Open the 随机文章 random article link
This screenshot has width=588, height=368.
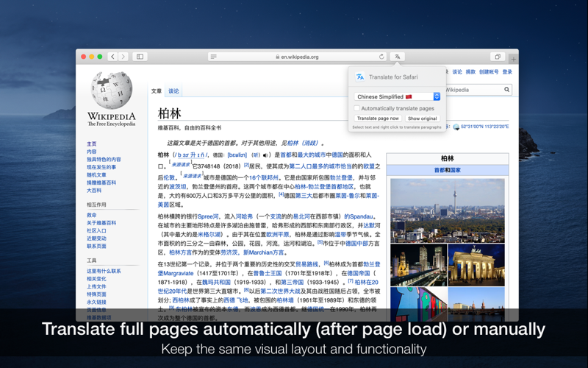pos(96,175)
